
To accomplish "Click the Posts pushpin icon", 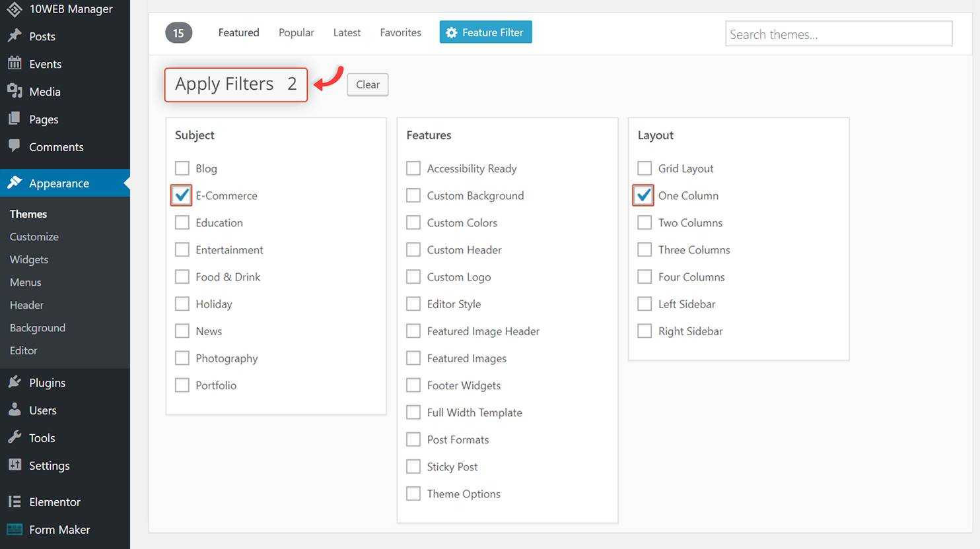I will click(x=15, y=36).
